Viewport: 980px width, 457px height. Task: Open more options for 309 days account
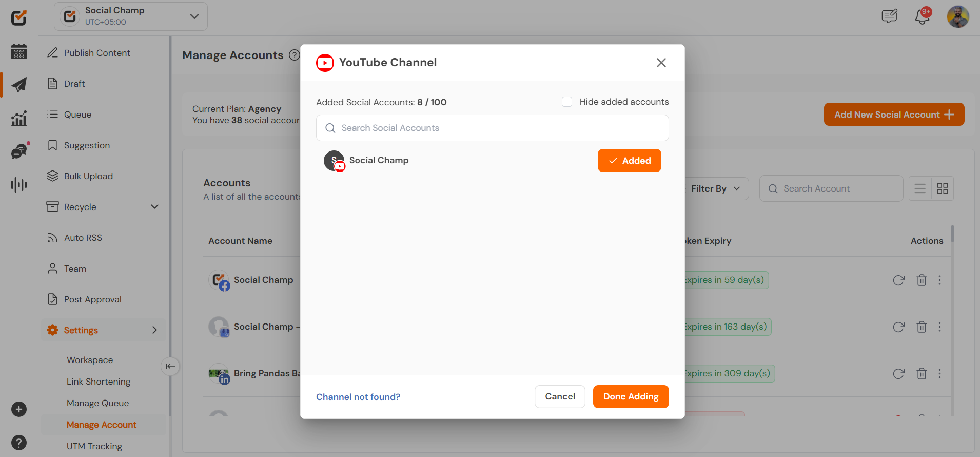click(939, 374)
